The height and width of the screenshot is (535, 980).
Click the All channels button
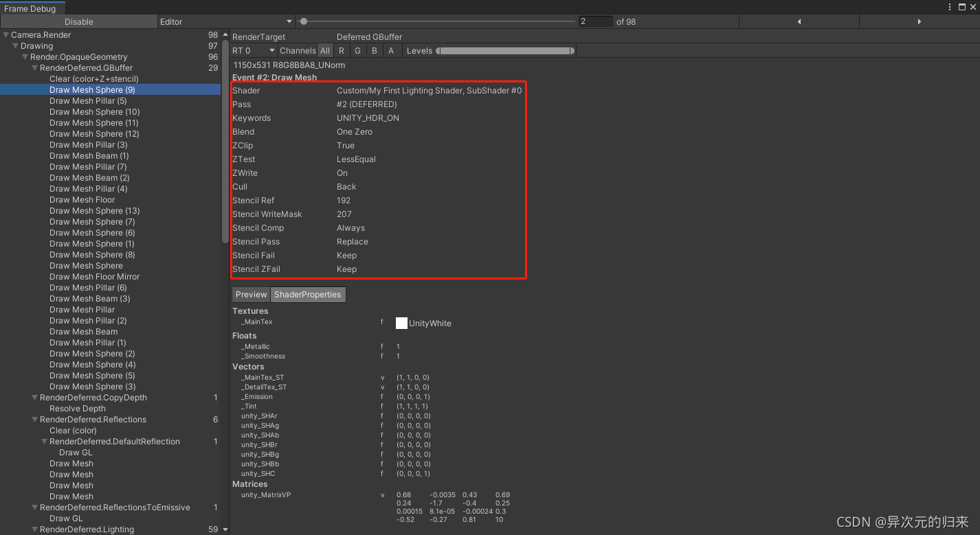click(x=325, y=50)
